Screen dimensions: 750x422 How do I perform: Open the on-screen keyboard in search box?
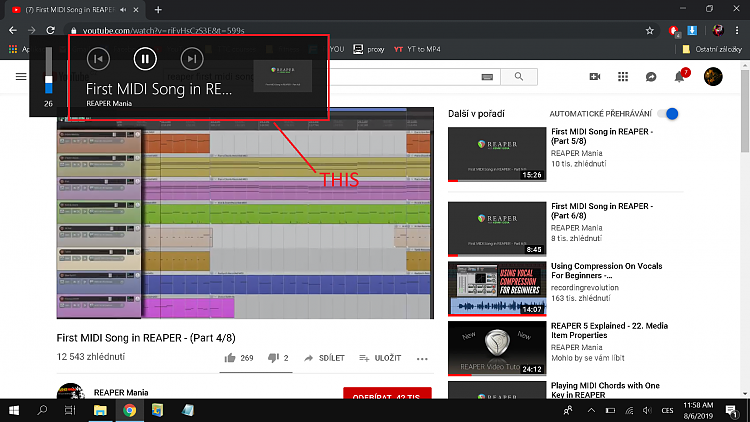(x=487, y=77)
